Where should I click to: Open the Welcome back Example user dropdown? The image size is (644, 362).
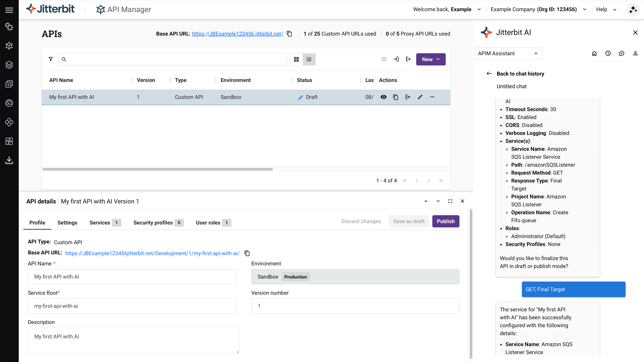(x=479, y=9)
